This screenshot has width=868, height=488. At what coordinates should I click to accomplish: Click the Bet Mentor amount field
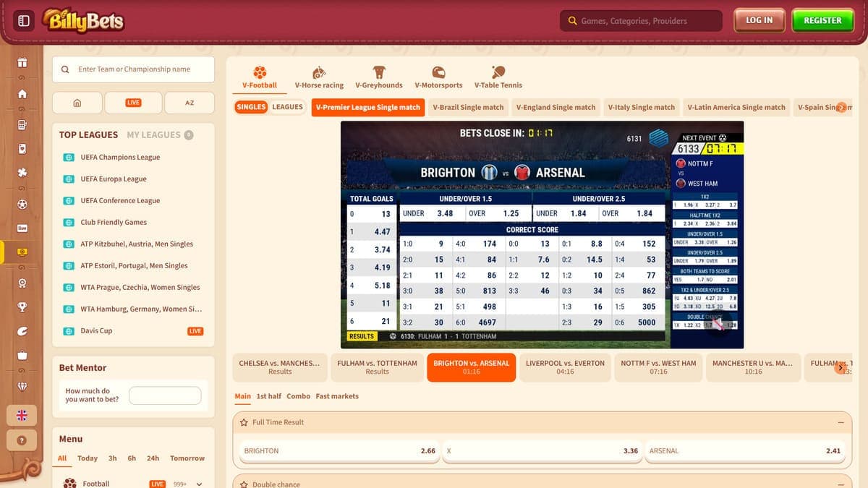pyautogui.click(x=165, y=395)
